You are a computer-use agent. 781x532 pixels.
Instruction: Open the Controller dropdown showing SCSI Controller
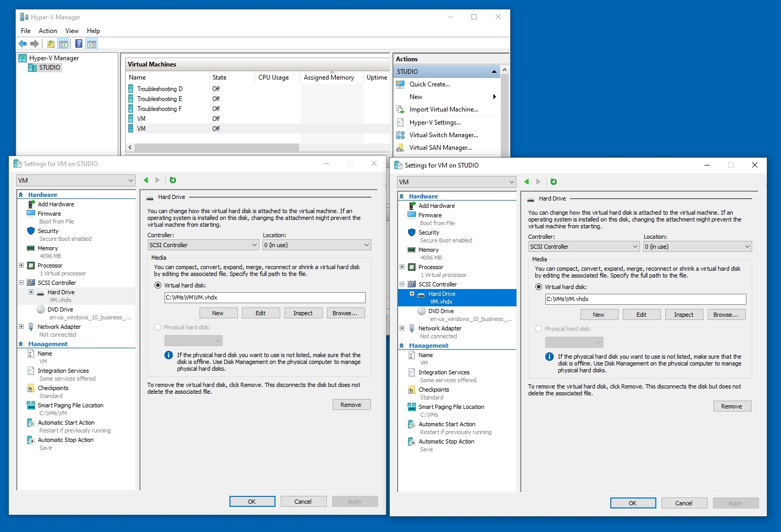tap(203, 245)
